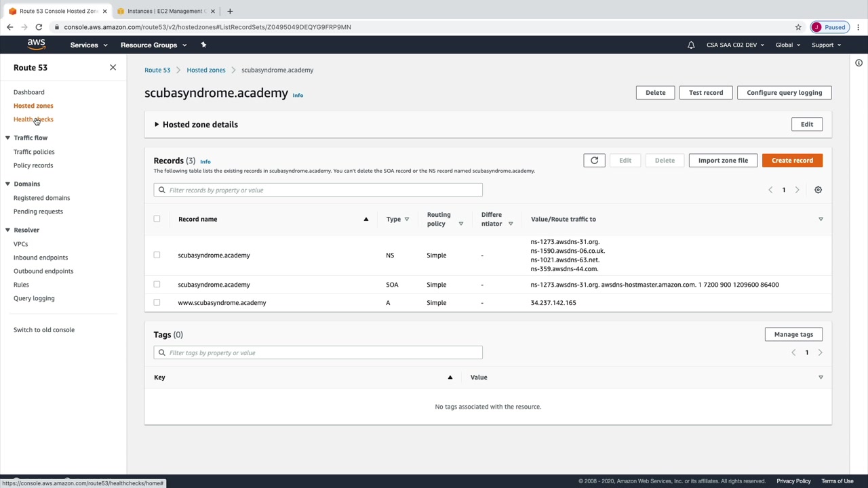Open Routing policy column sort arrow
This screenshot has height=488, width=868.
pos(460,224)
